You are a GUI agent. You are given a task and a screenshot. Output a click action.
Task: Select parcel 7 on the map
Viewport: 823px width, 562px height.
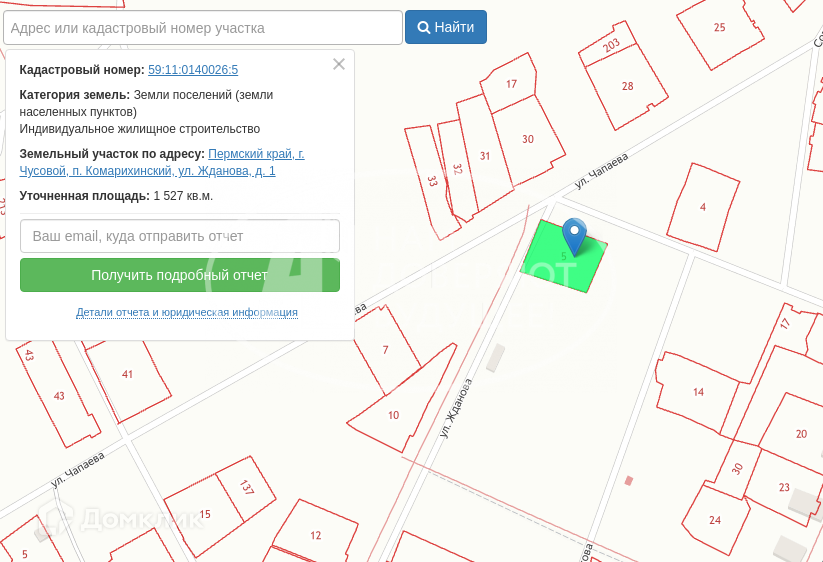pyautogui.click(x=385, y=349)
